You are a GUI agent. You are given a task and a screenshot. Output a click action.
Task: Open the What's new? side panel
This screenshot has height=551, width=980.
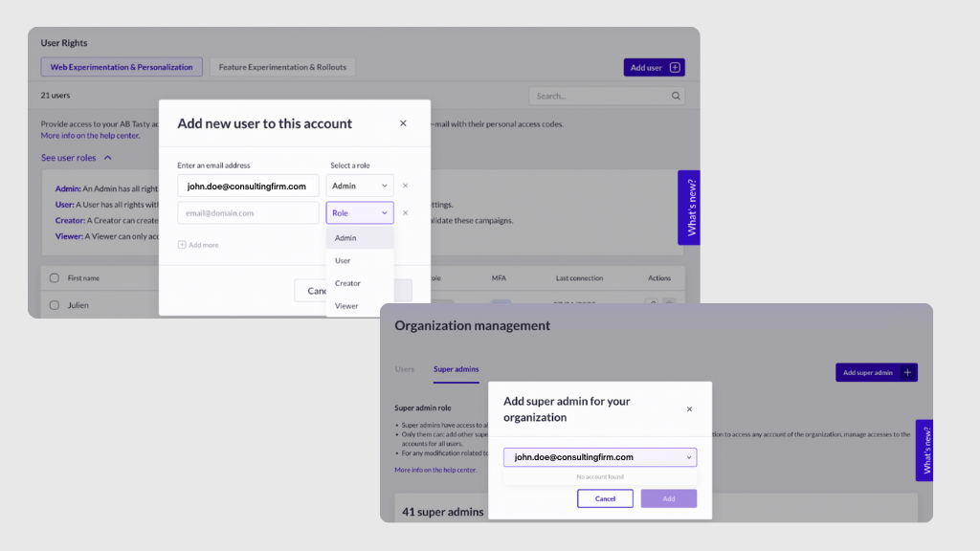689,208
